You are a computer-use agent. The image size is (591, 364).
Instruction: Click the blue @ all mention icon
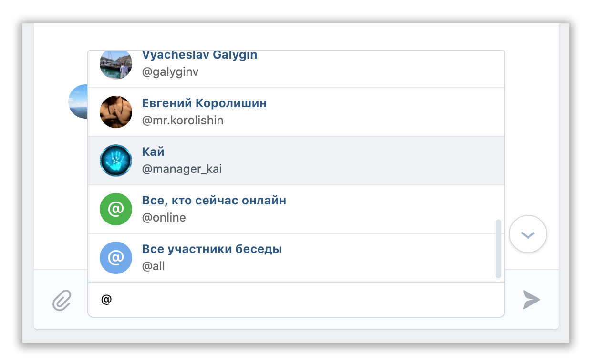[x=115, y=258]
